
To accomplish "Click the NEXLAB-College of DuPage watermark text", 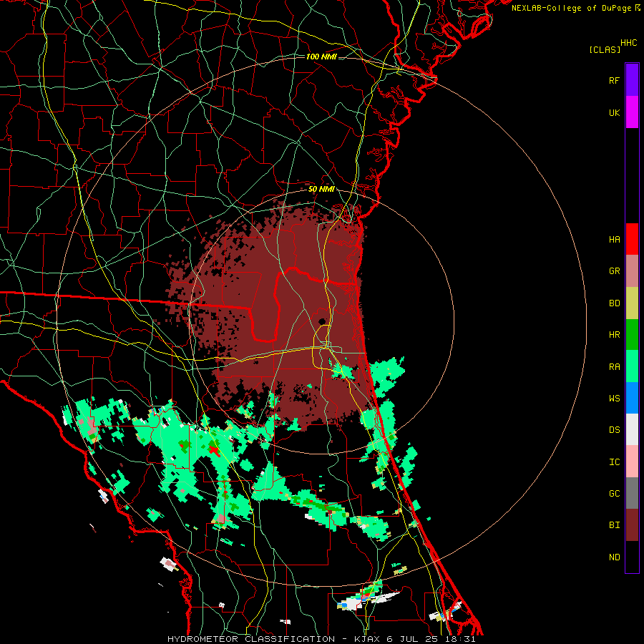I will click(x=571, y=8).
